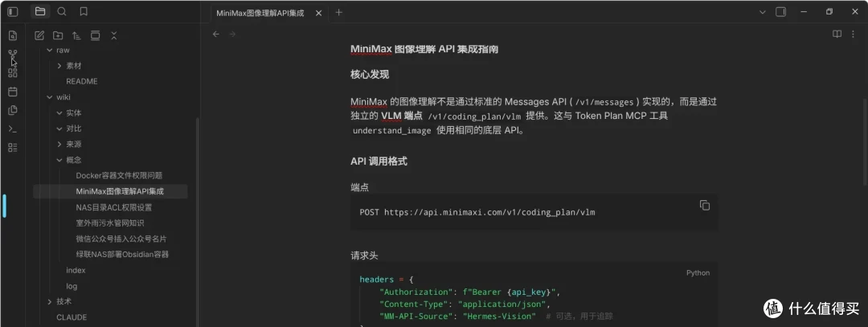Create a new note in file explorer
The image size is (868, 327).
pos(39,35)
